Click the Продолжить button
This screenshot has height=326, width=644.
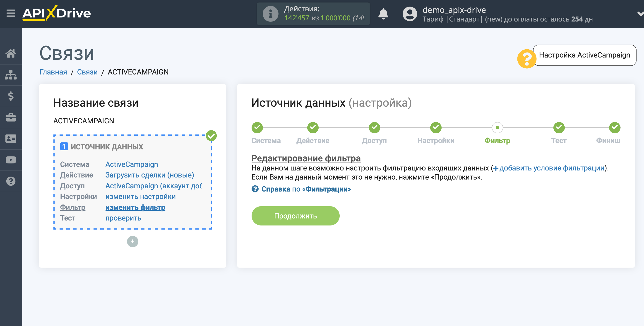click(x=295, y=216)
